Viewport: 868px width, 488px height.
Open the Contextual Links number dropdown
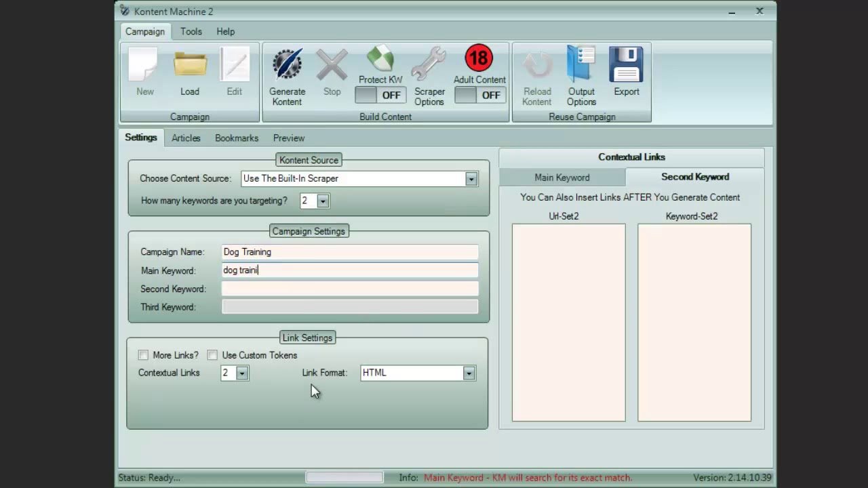pyautogui.click(x=241, y=373)
